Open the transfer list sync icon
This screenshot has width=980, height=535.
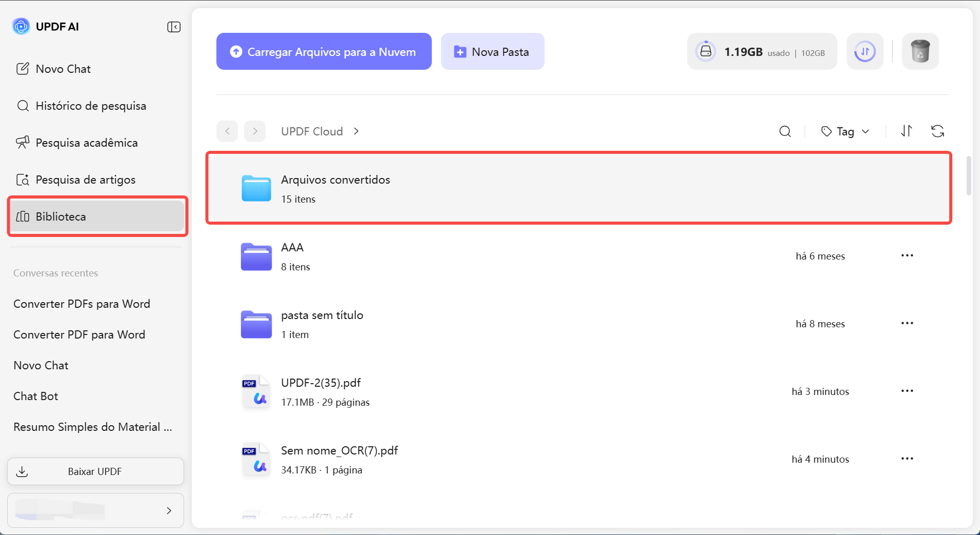click(x=865, y=51)
